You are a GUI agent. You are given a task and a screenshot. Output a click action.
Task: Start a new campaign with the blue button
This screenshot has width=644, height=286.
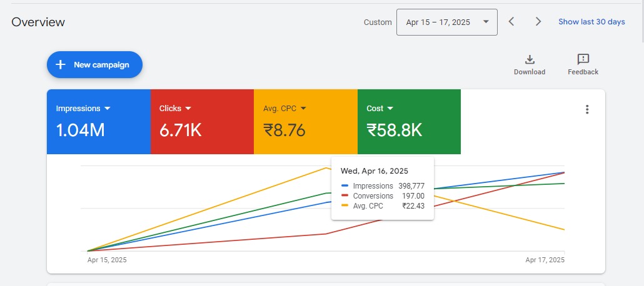(94, 64)
